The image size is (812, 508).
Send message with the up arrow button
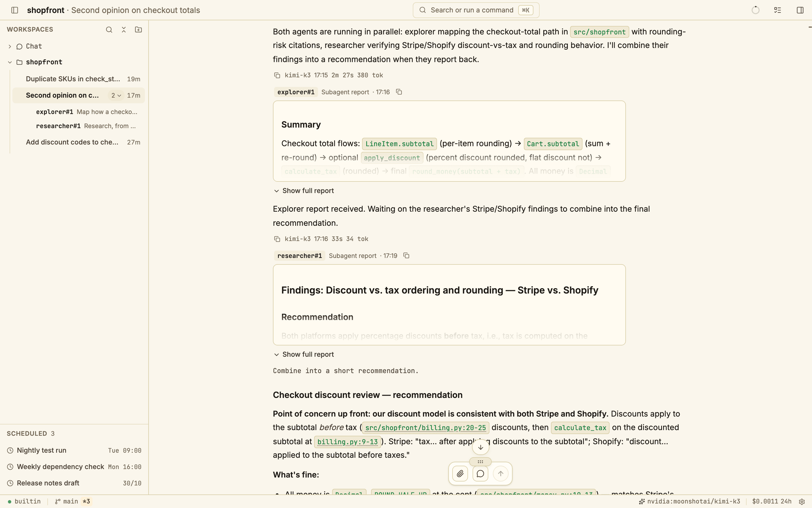501,474
